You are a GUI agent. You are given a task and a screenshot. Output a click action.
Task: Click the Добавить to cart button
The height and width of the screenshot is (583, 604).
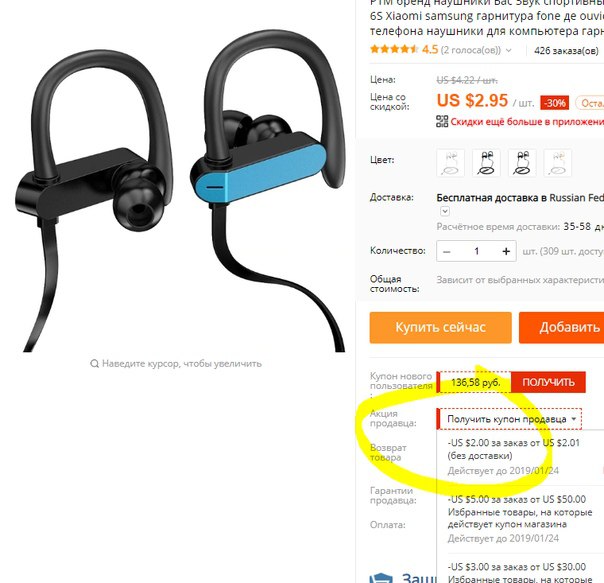[x=561, y=328]
